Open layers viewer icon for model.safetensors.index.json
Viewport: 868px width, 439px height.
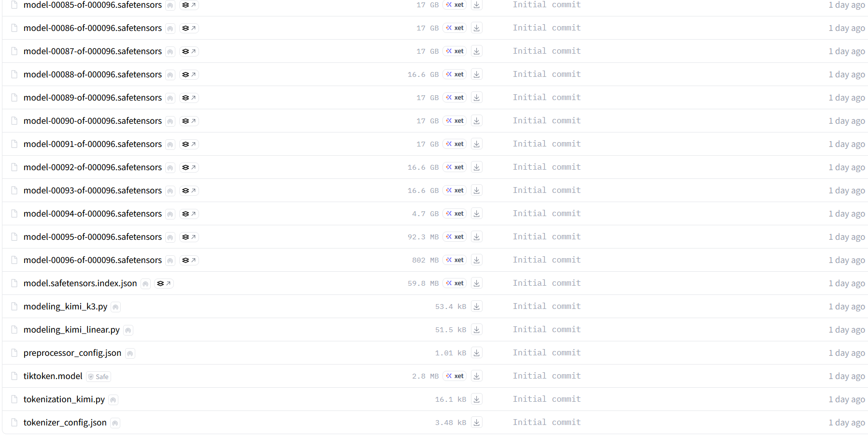164,283
